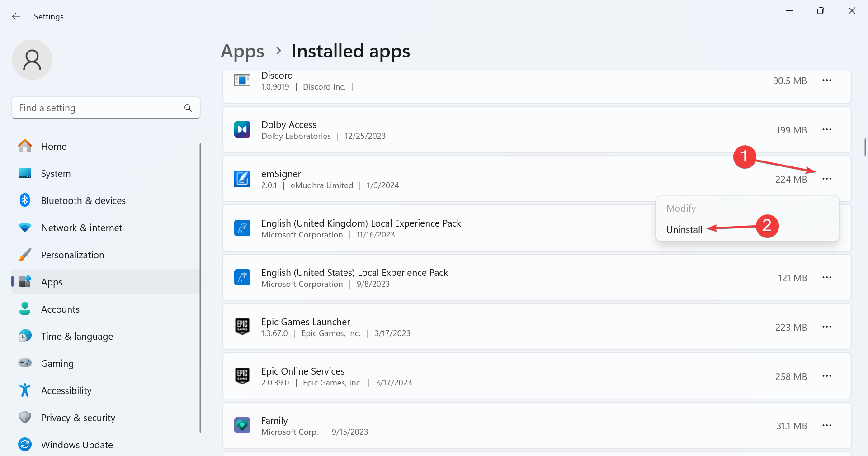Open more options for Discord

coord(827,81)
